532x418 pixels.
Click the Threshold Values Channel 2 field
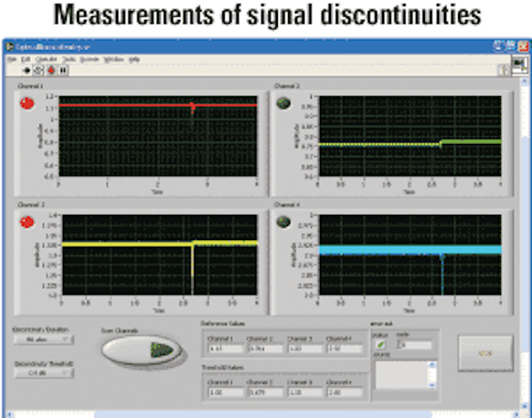pyautogui.click(x=265, y=392)
